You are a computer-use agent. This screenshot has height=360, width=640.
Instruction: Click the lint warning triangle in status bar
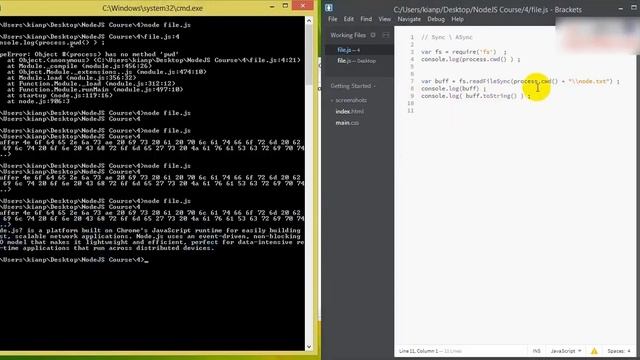(x=594, y=351)
